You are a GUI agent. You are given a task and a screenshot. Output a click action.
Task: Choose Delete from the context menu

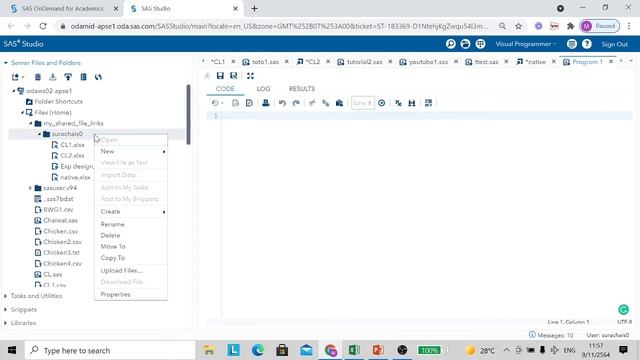pos(131,236)
